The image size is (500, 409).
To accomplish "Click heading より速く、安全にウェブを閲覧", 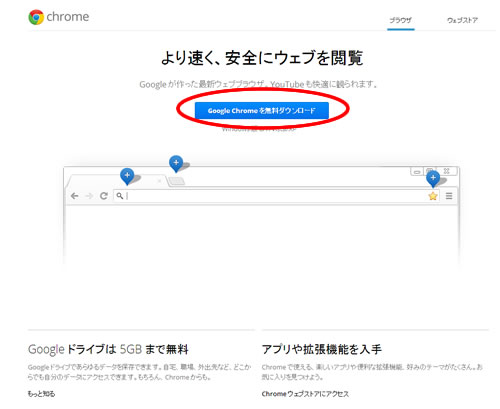I will click(x=262, y=58).
